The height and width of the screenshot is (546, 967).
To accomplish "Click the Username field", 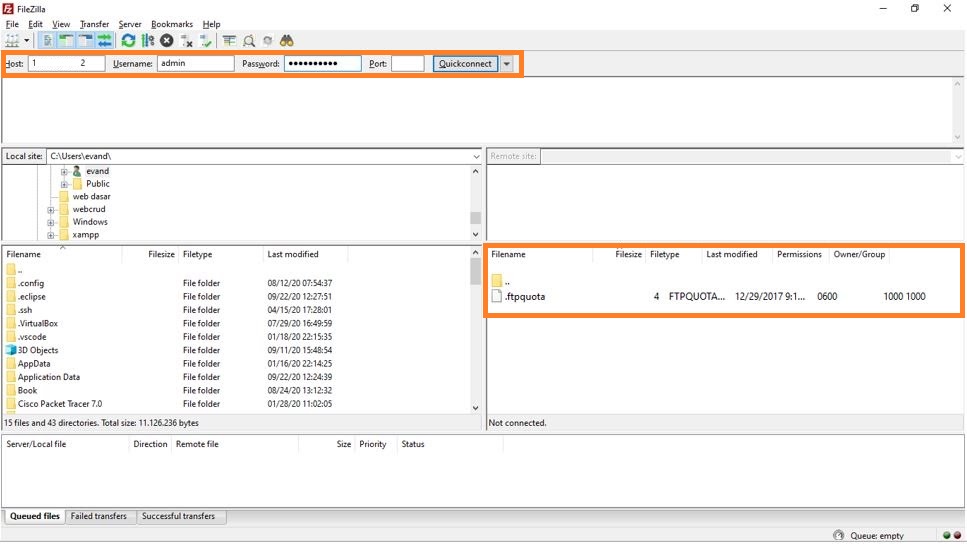I will pyautogui.click(x=195, y=63).
